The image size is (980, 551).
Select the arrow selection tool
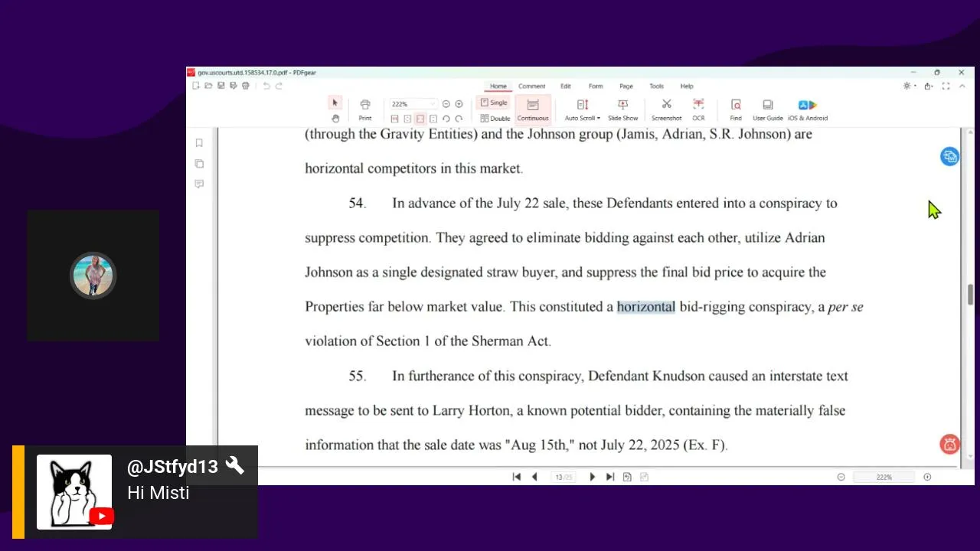335,103
